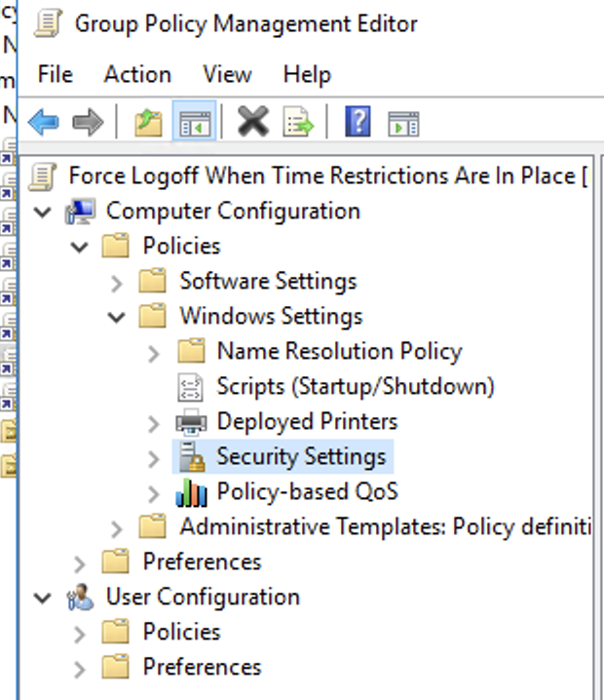Expand the Policy-based QoS node

click(154, 493)
